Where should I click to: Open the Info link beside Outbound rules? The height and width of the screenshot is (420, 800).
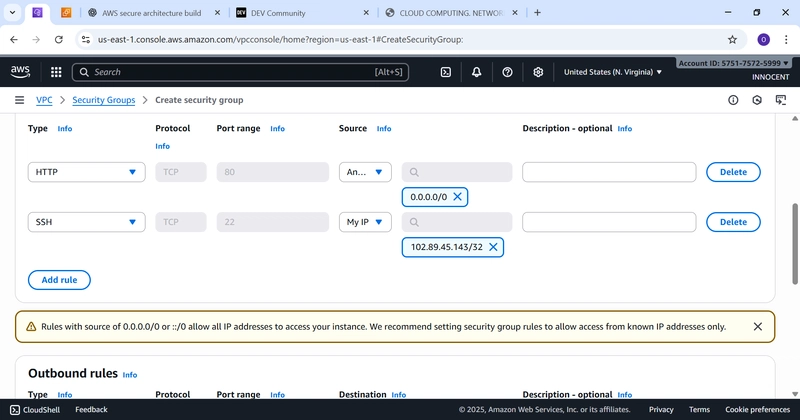130,375
